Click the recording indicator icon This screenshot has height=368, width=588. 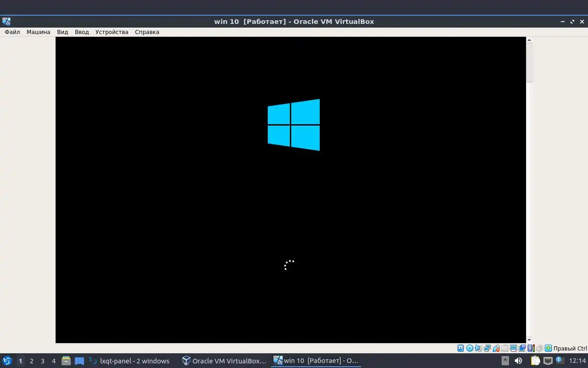click(522, 348)
